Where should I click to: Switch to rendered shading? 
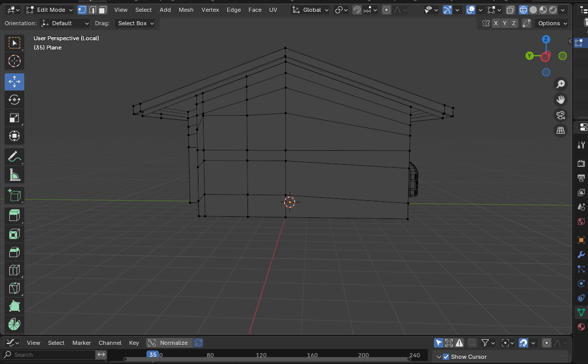[553, 10]
